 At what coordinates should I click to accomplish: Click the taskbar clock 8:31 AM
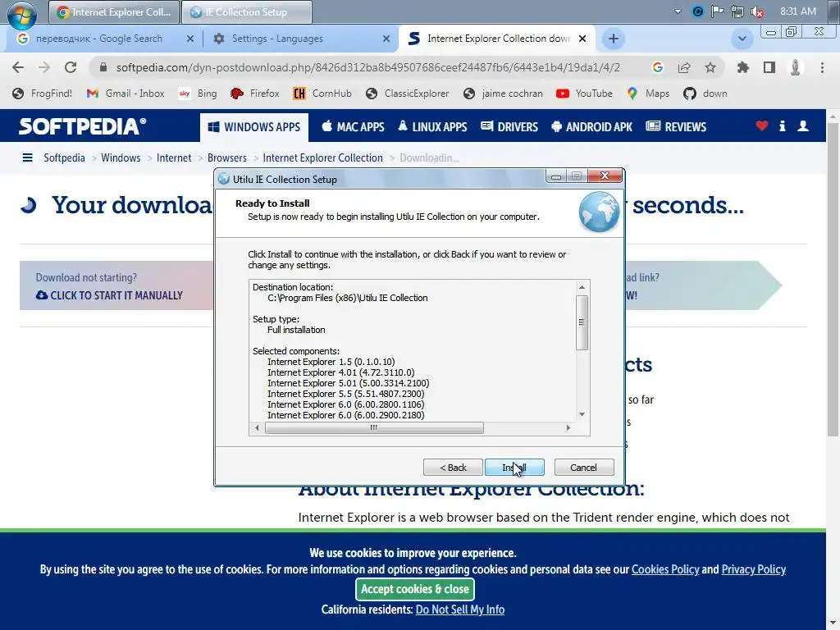797,11
